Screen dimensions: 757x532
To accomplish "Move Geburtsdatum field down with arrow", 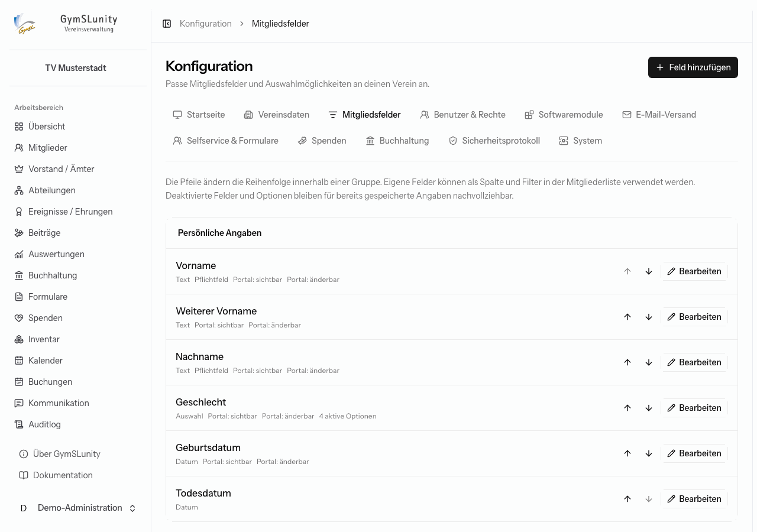I will point(649,453).
